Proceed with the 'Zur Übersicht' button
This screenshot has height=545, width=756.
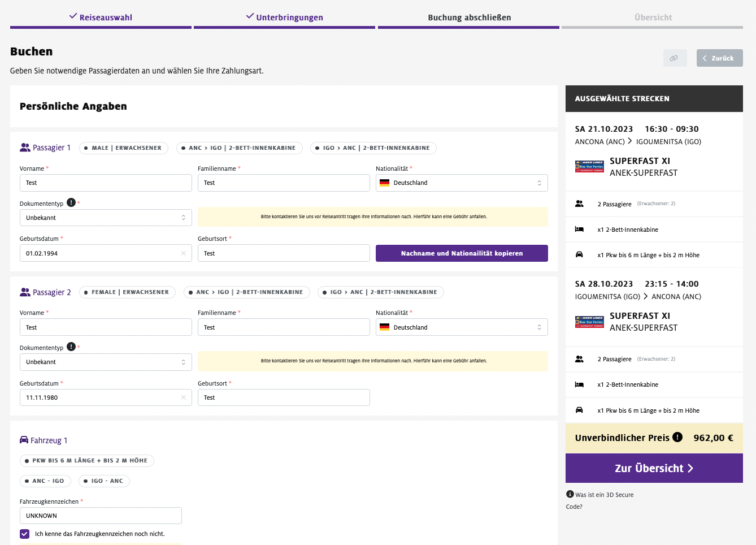coord(654,468)
